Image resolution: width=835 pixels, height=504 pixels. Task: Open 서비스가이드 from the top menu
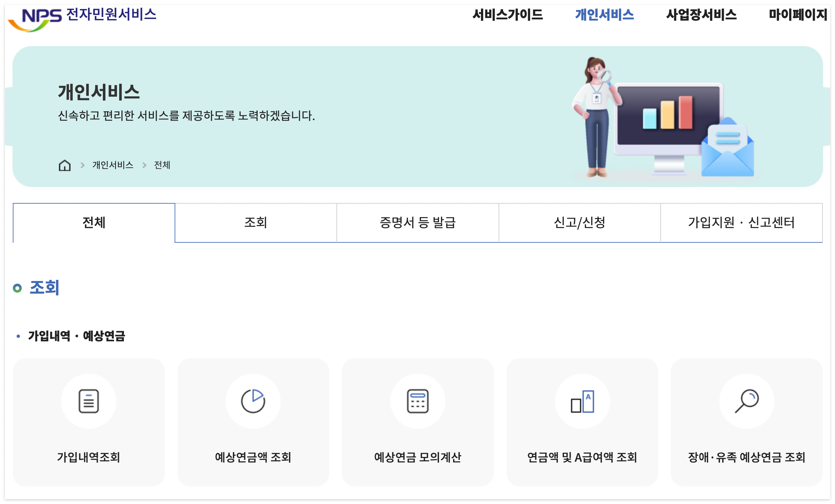coord(508,15)
